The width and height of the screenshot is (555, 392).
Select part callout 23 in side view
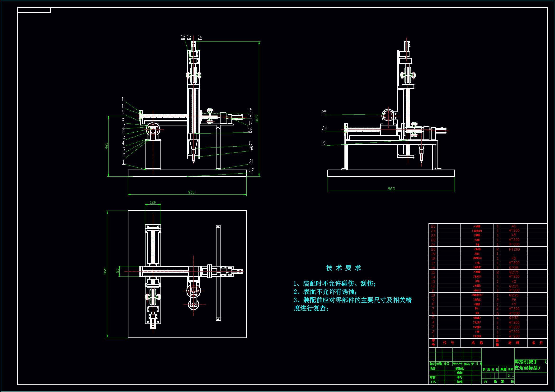pos(324,143)
